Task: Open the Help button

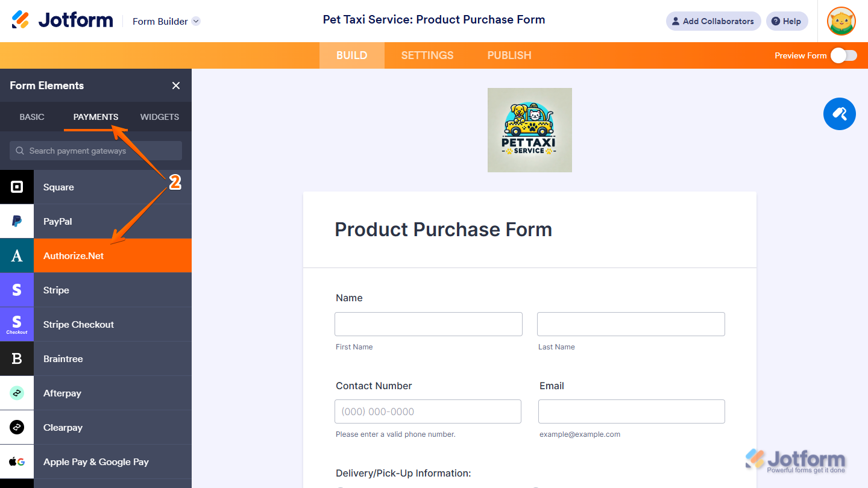Action: (x=786, y=21)
